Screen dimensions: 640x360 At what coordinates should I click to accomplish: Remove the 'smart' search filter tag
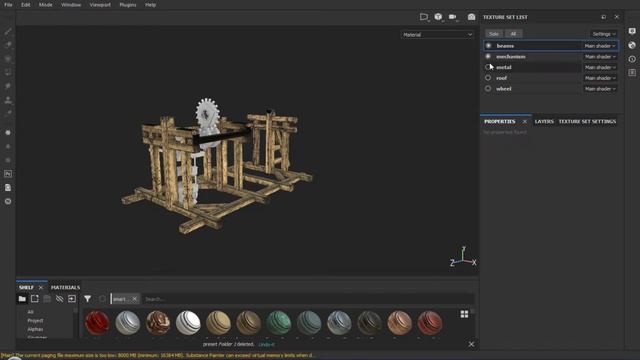coord(134,299)
